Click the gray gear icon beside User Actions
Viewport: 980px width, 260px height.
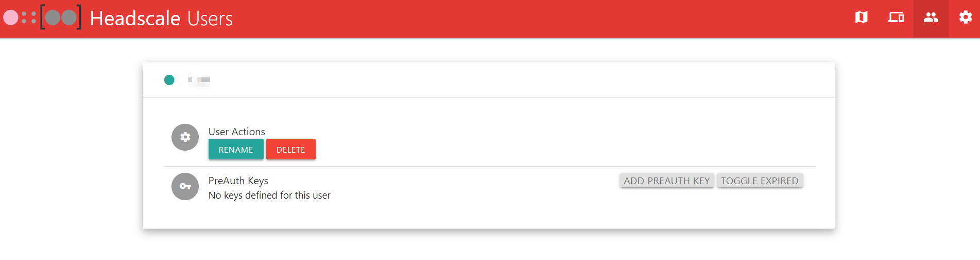[x=185, y=137]
